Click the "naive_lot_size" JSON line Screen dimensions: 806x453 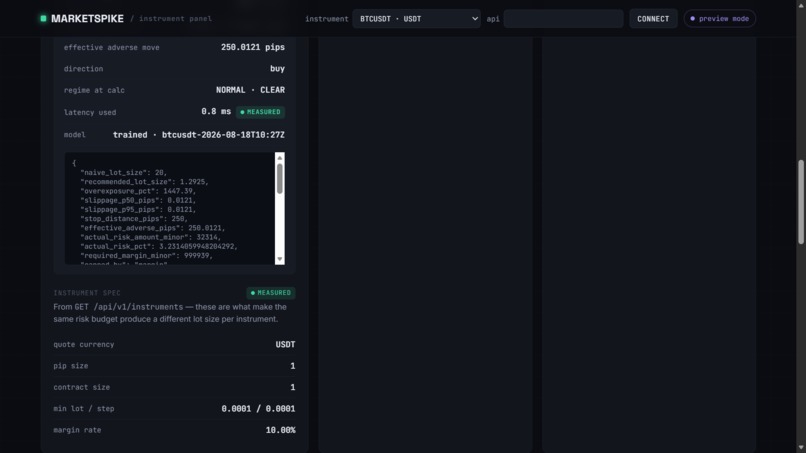pyautogui.click(x=123, y=173)
